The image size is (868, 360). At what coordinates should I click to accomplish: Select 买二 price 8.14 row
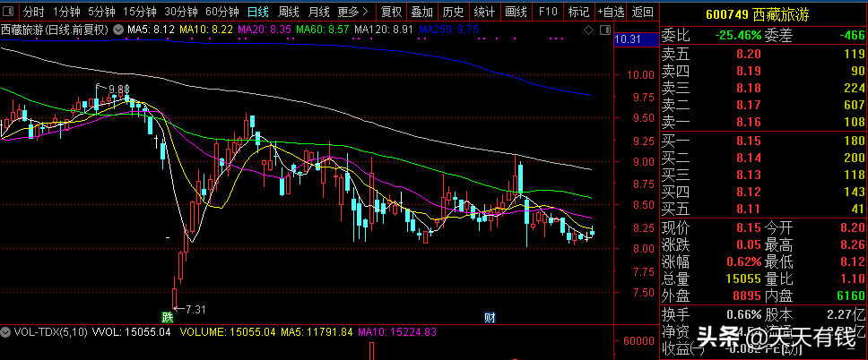pos(763,158)
